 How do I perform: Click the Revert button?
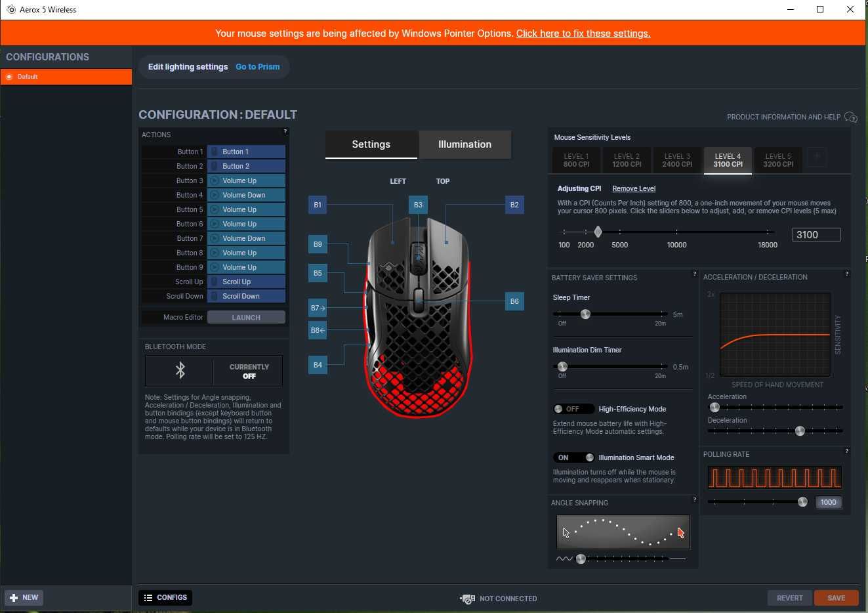[790, 598]
